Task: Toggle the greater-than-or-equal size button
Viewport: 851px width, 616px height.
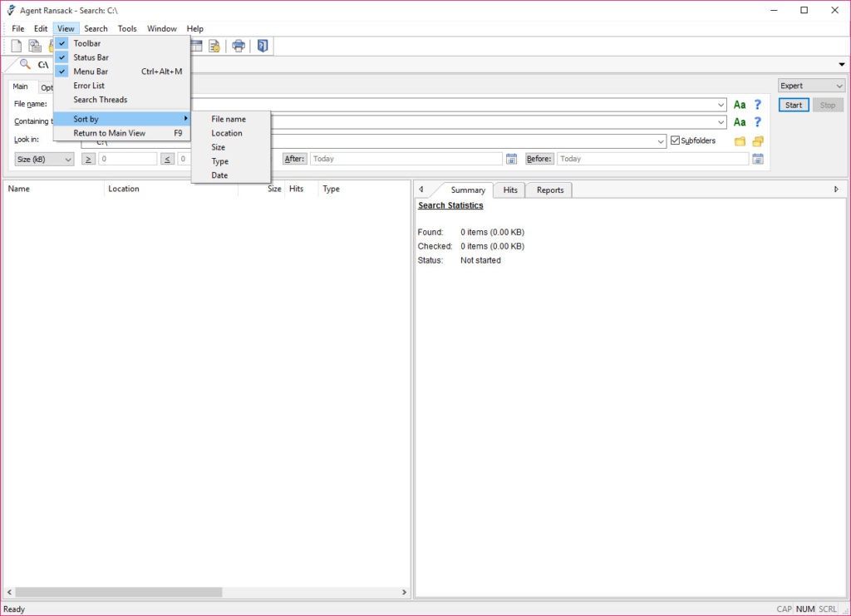Action: (88, 159)
